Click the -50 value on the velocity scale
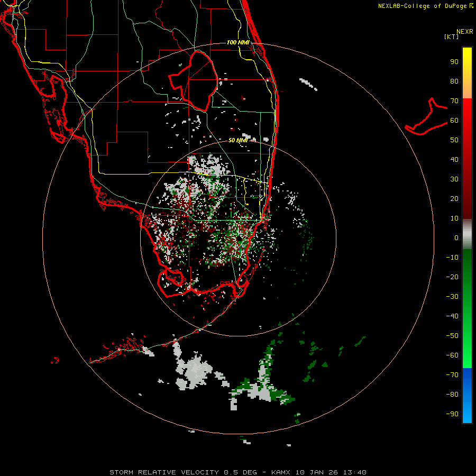Image resolution: width=476 pixels, height=476 pixels. 452,336
